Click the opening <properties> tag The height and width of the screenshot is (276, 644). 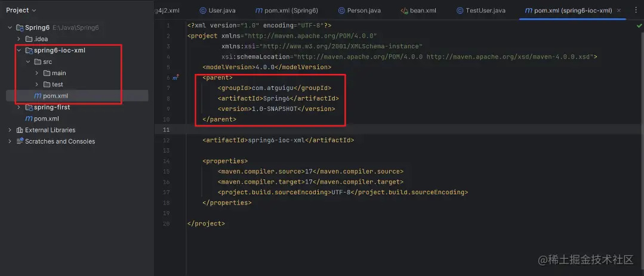(224, 161)
